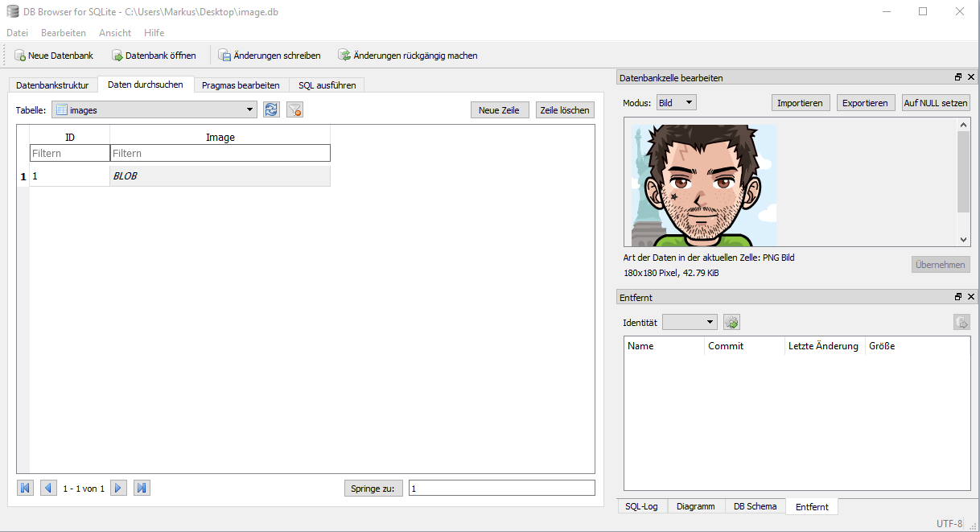Open the Modus Bild dropdown
Viewport: 980px width, 532px height.
[x=676, y=103]
